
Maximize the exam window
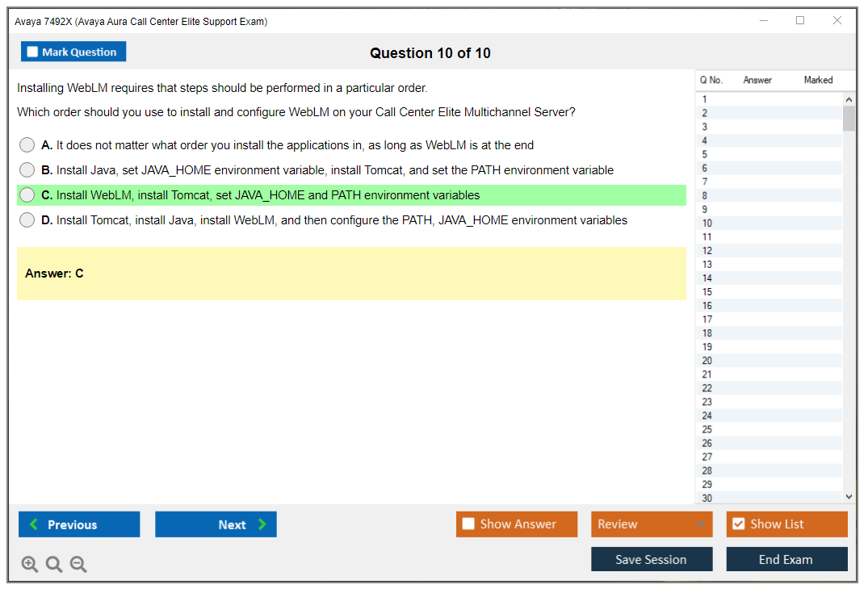click(800, 21)
